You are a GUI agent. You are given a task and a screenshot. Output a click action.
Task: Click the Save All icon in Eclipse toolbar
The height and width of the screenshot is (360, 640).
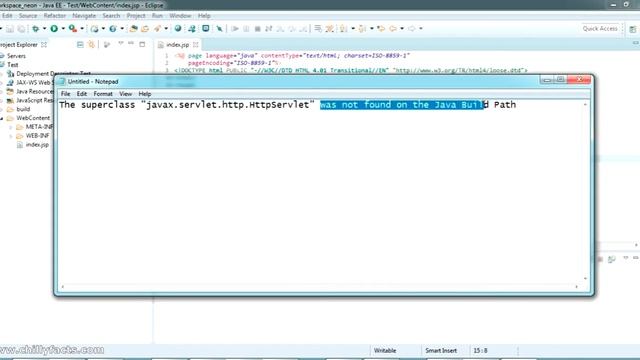(x=21, y=29)
